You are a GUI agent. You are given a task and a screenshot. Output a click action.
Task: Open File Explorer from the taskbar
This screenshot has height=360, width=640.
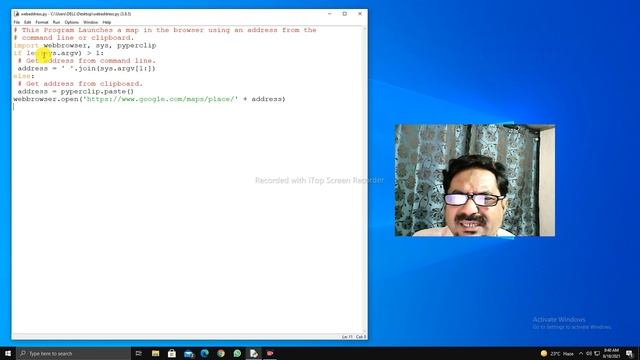click(156, 353)
